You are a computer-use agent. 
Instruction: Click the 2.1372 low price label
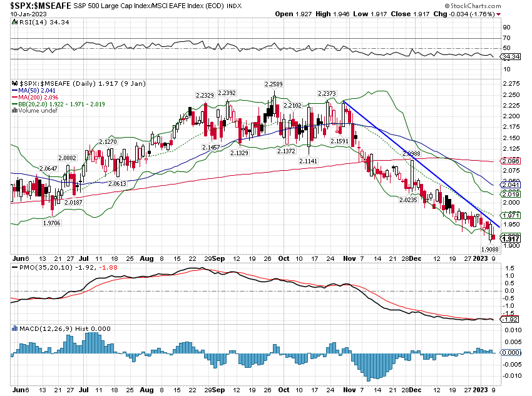tap(286, 151)
